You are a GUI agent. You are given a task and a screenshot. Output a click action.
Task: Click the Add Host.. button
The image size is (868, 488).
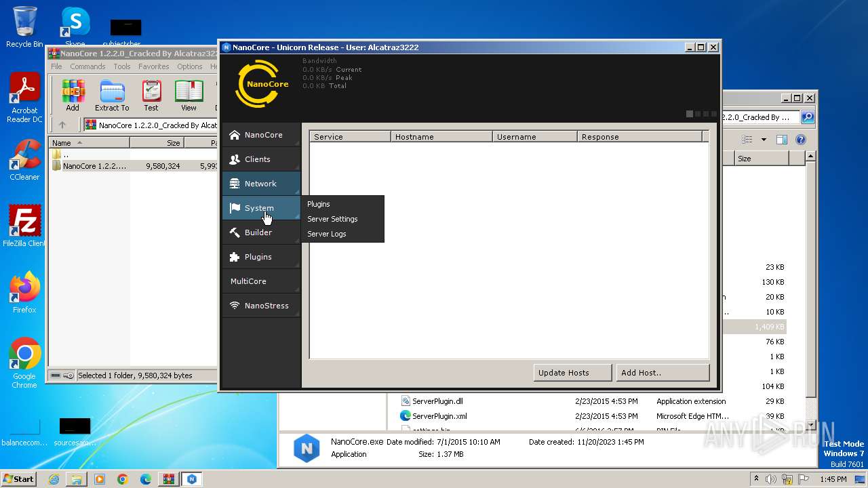(x=663, y=372)
